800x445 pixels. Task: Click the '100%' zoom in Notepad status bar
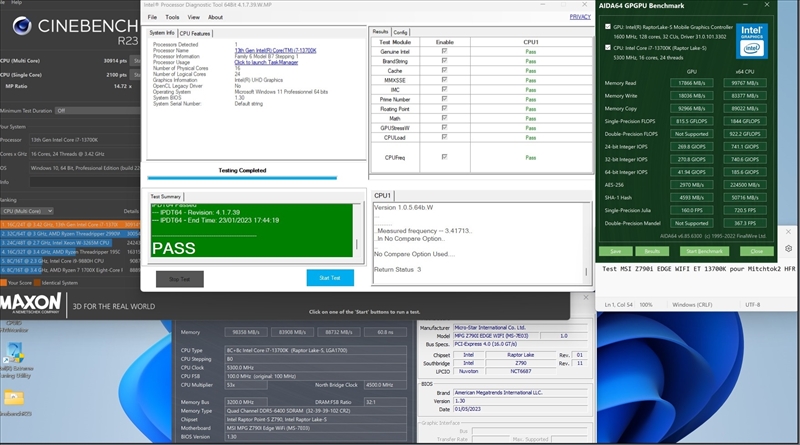(646, 305)
